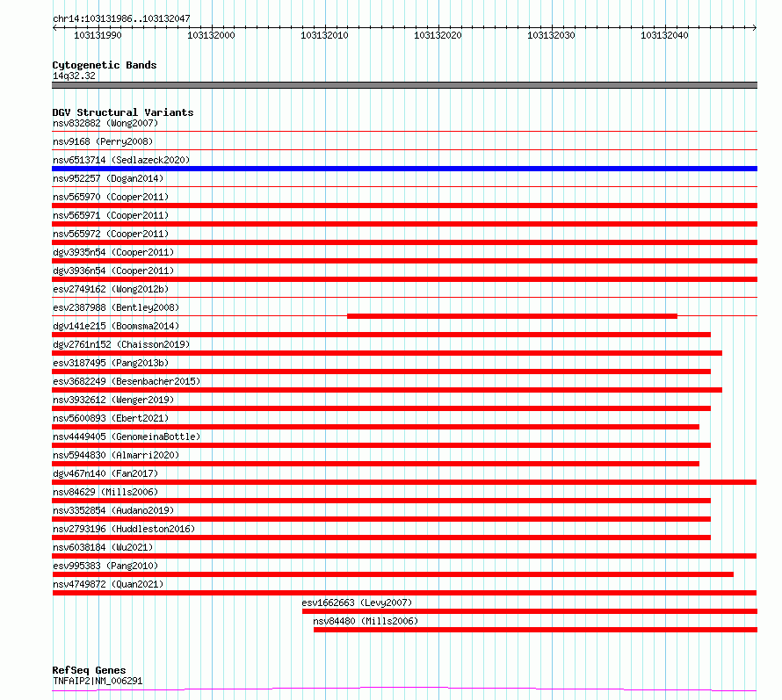Open variant nsv6038184 (Wu2021)
Screen dimensions: 782x700
pyautogui.click(x=103, y=547)
